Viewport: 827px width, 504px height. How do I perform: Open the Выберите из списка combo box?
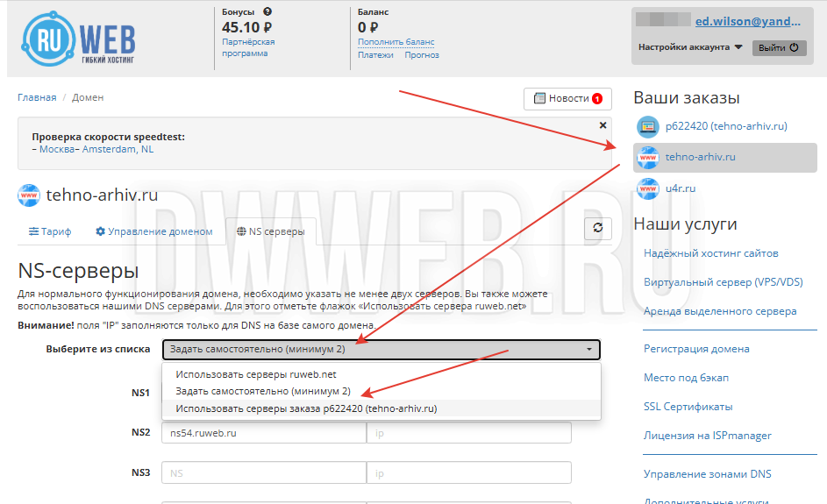[x=381, y=349]
